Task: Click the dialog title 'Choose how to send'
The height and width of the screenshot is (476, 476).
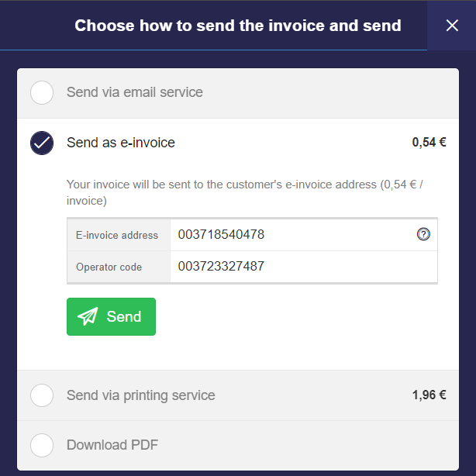Action: pyautogui.click(x=238, y=26)
